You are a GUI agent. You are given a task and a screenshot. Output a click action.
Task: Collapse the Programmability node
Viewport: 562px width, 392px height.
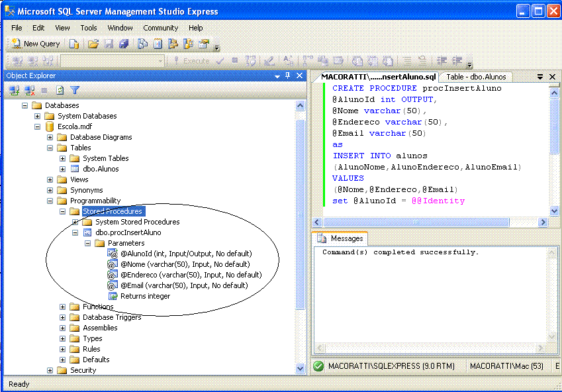[50, 201]
